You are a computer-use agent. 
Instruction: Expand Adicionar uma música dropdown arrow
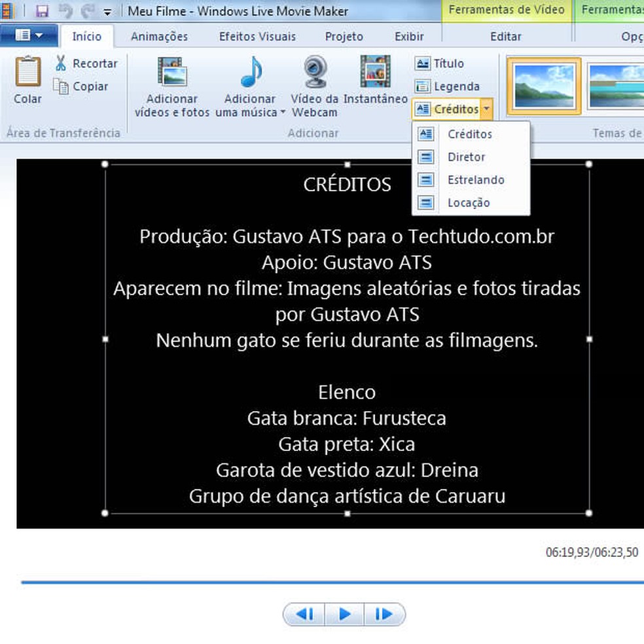(283, 112)
